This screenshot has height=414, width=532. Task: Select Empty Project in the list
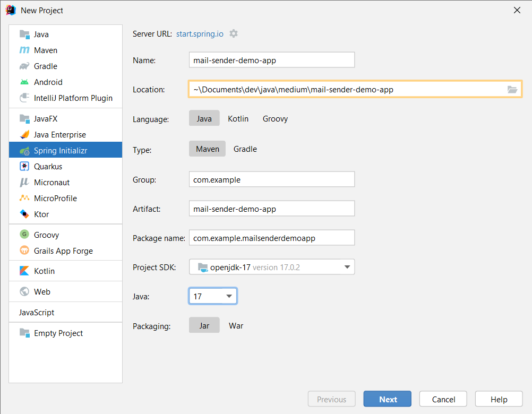(x=58, y=333)
